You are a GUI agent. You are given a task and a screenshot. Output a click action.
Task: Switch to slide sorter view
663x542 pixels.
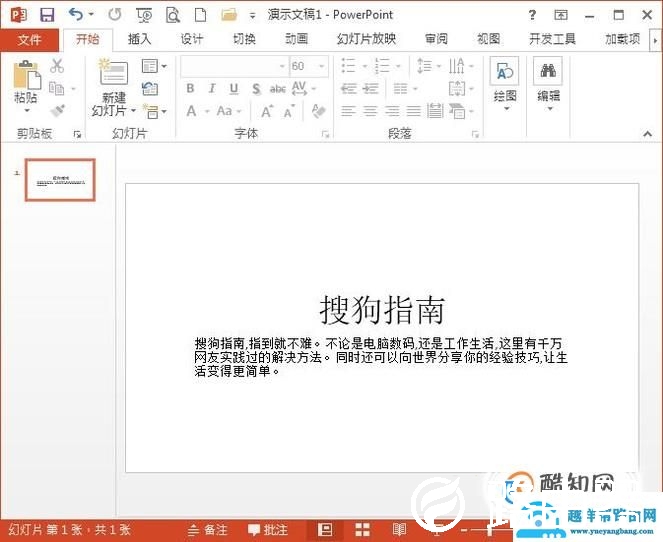click(x=362, y=530)
